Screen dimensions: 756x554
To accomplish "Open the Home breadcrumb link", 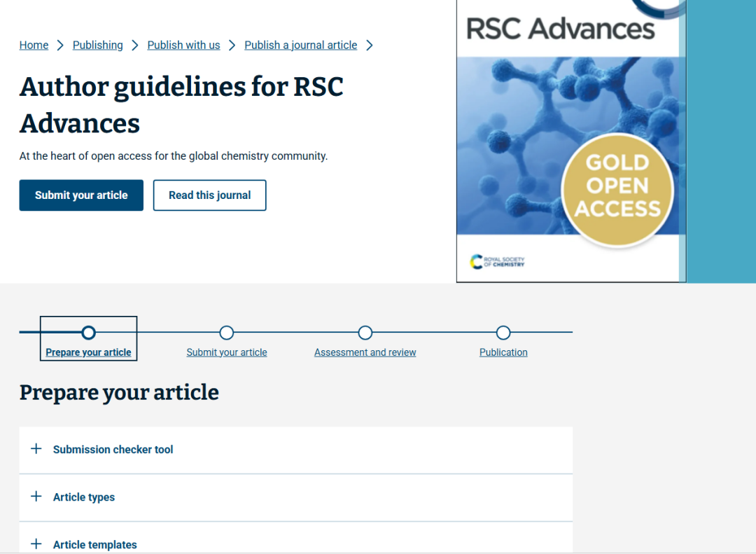I will click(34, 45).
